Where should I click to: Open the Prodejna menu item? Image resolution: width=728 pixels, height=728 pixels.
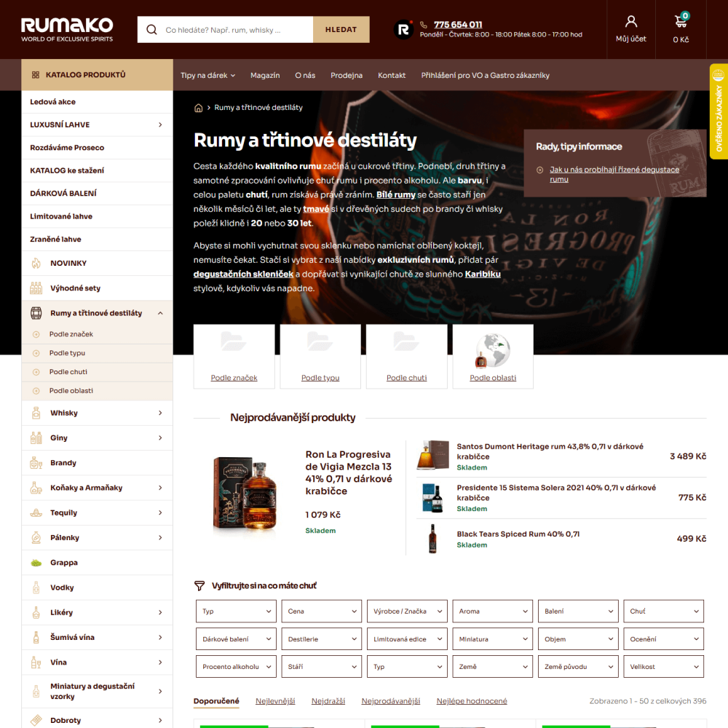[x=347, y=75]
